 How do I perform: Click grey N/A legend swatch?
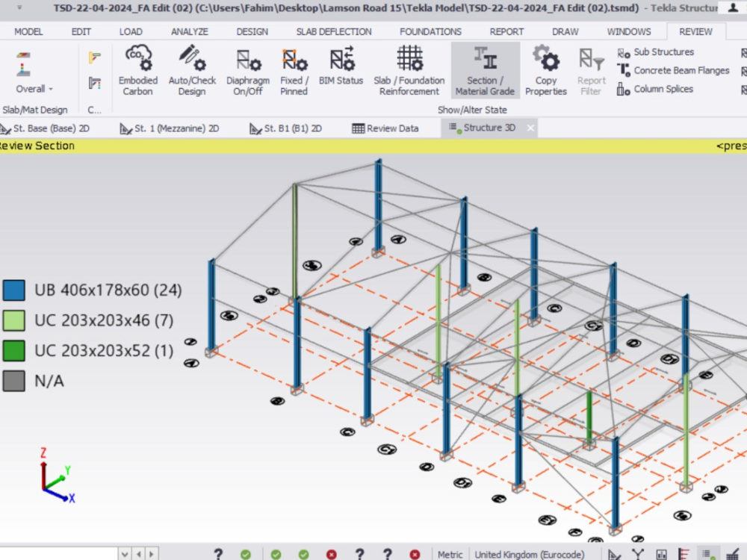pyautogui.click(x=13, y=381)
